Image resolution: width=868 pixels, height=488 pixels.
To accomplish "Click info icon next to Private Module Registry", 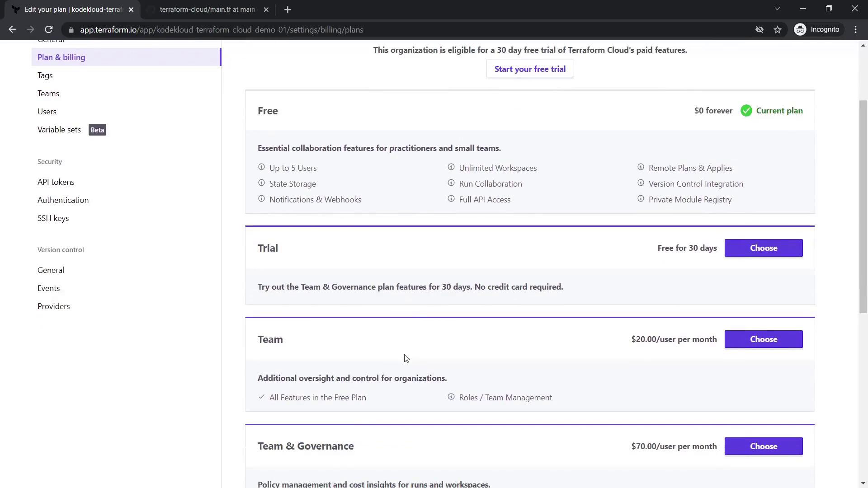I will (641, 199).
